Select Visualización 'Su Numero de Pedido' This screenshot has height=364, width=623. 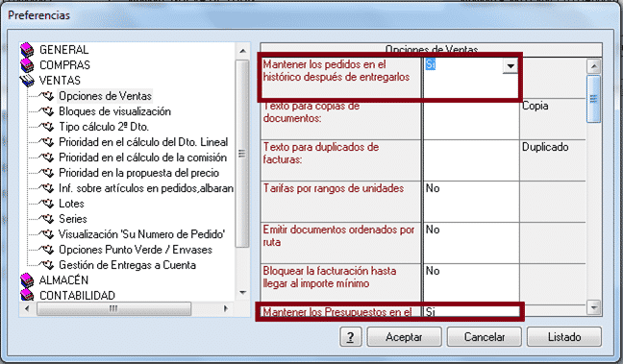pyautogui.click(x=142, y=234)
